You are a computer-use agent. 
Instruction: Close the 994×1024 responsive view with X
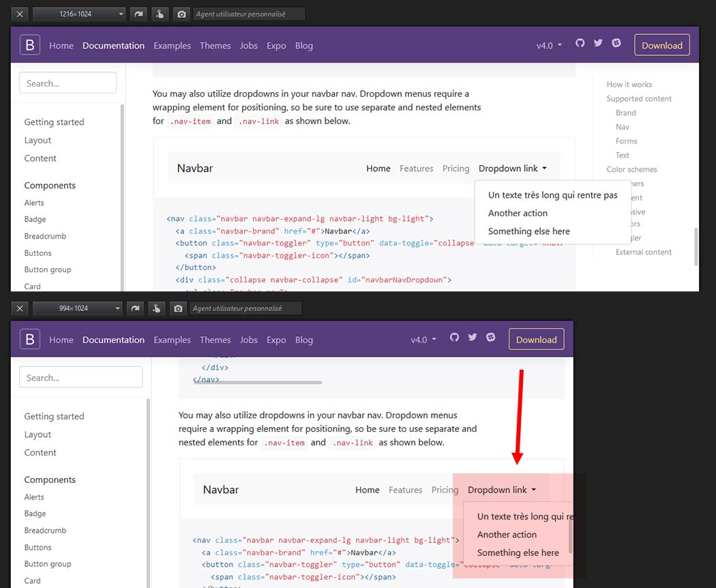click(x=20, y=308)
